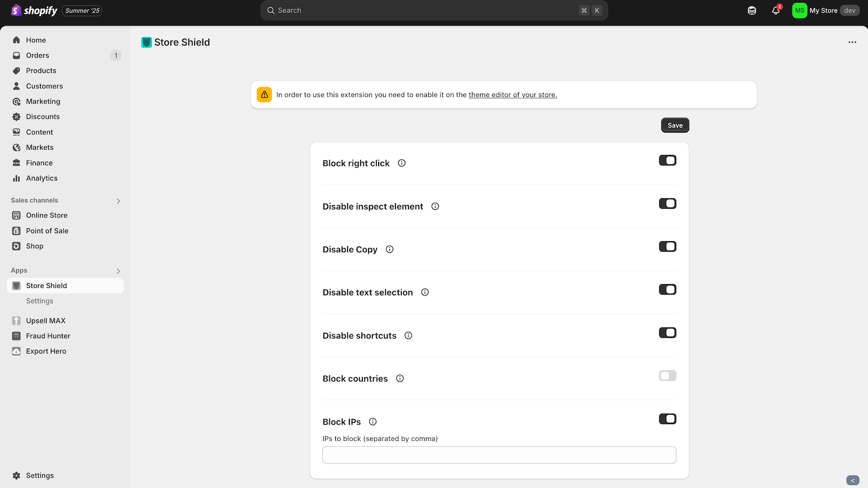This screenshot has width=868, height=488.
Task: Click info icon next to Block right click
Action: (x=401, y=163)
